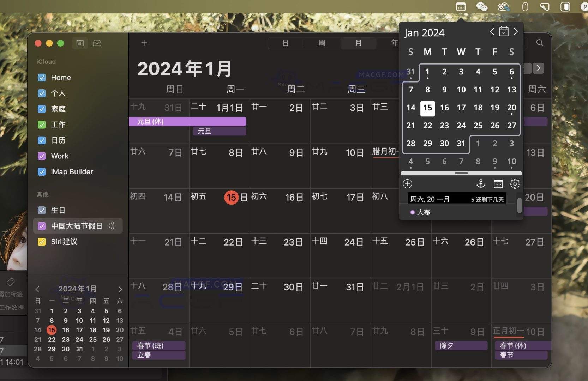
Task: Click the + button in the app toolbar
Action: (144, 43)
